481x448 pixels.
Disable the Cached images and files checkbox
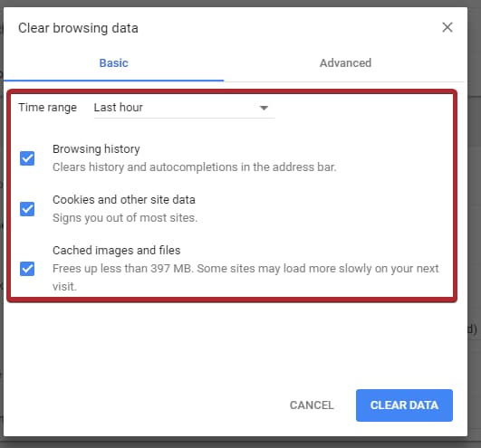point(27,269)
